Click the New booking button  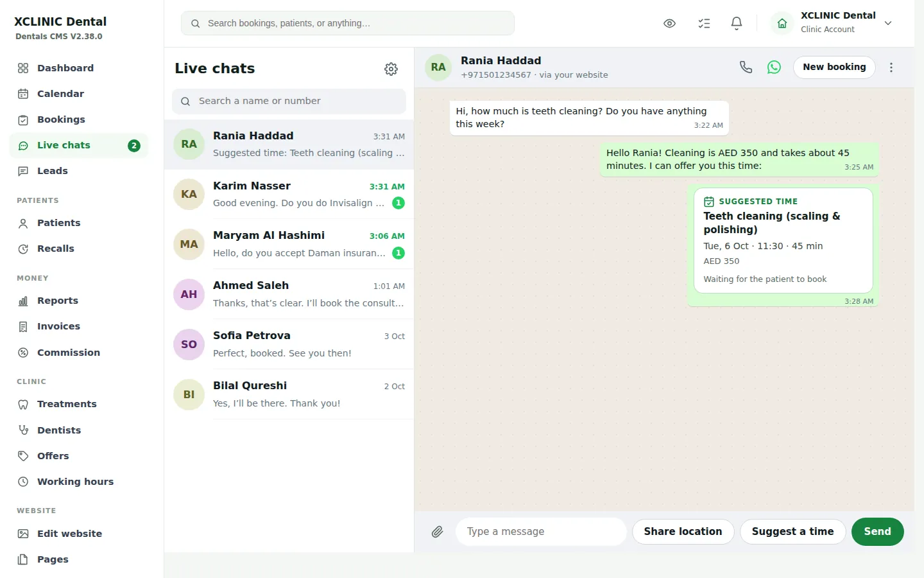coord(834,67)
